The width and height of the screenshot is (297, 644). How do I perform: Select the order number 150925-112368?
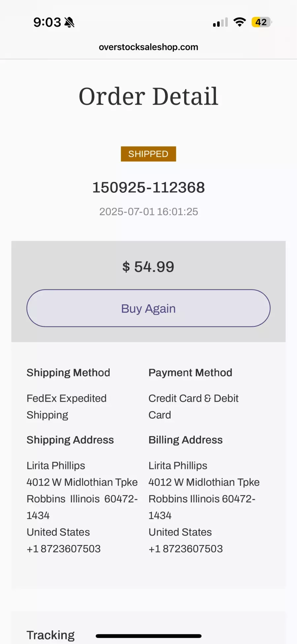148,187
